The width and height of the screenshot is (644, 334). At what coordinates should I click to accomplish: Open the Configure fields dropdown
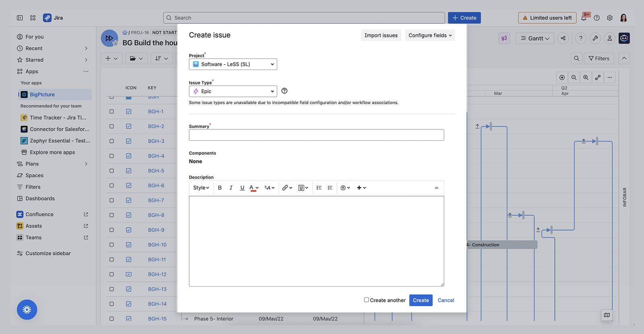[x=430, y=35]
